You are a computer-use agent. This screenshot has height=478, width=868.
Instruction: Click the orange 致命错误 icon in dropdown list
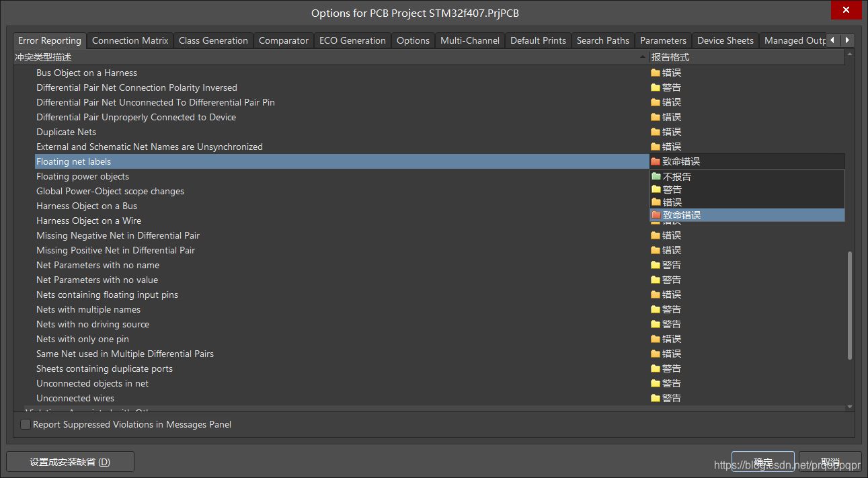click(x=656, y=215)
